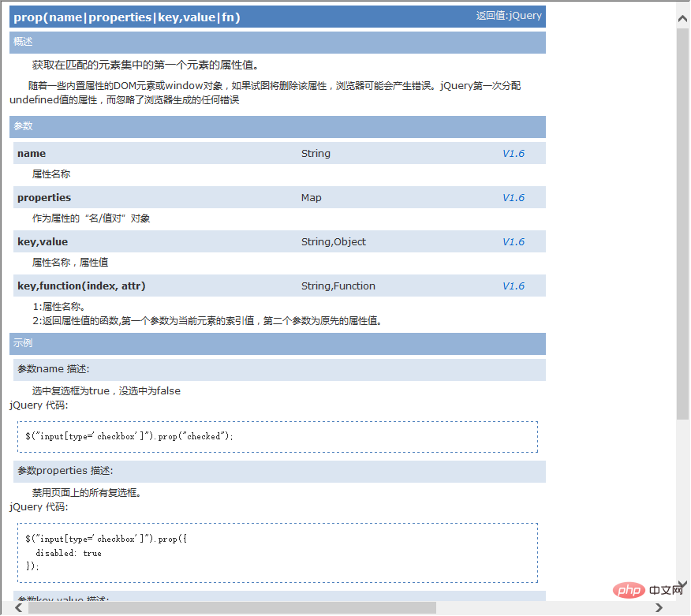
Task: Click the 作为属性的“名/值对”对象 description
Action: click(92, 218)
